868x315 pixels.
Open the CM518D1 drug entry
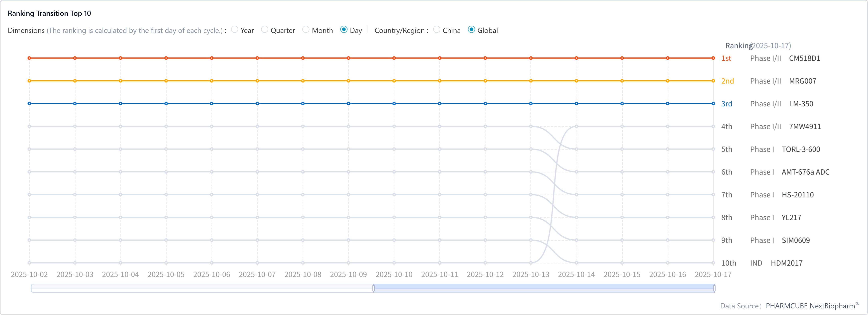point(804,58)
